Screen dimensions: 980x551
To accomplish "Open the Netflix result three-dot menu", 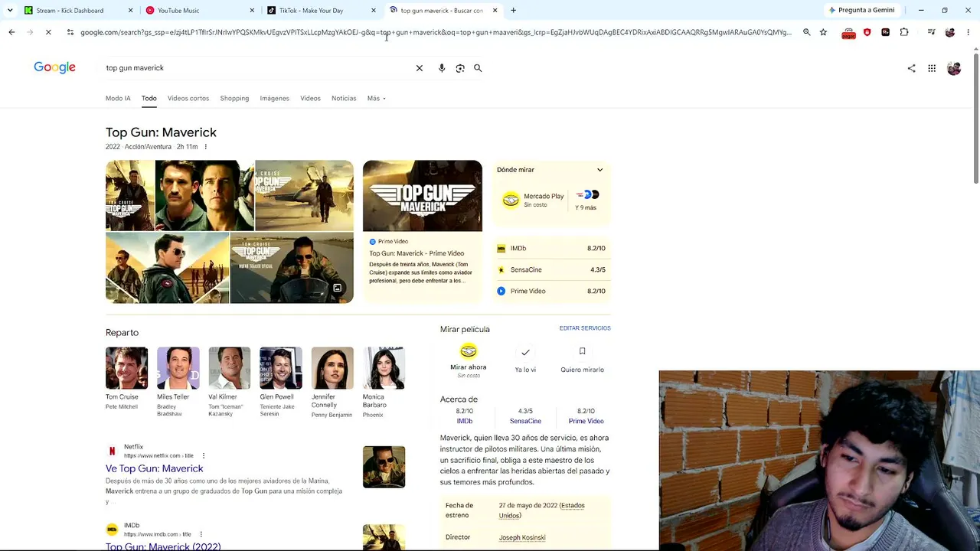I will 204,455.
